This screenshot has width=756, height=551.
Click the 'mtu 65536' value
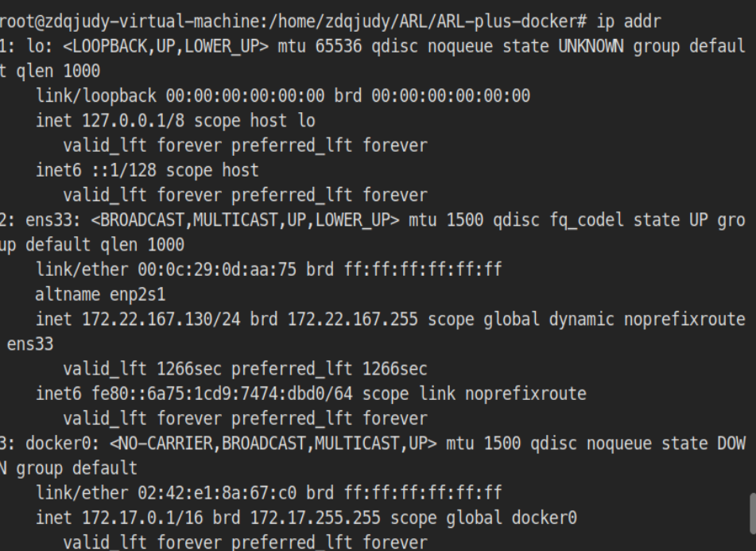[320, 46]
